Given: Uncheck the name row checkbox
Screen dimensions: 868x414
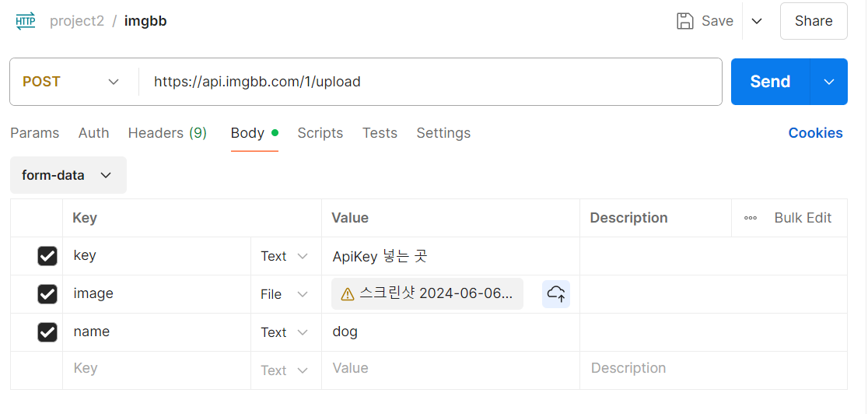Looking at the screenshot, I should point(47,332).
